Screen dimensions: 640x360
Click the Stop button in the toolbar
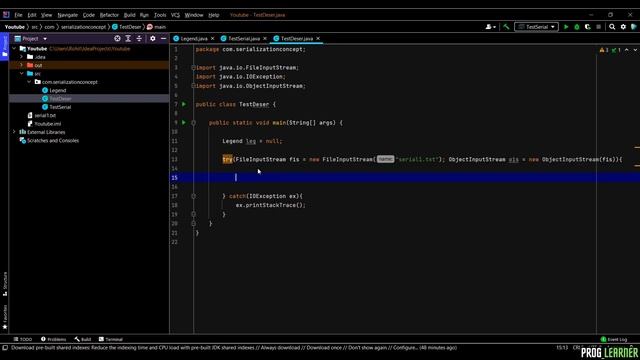point(598,27)
